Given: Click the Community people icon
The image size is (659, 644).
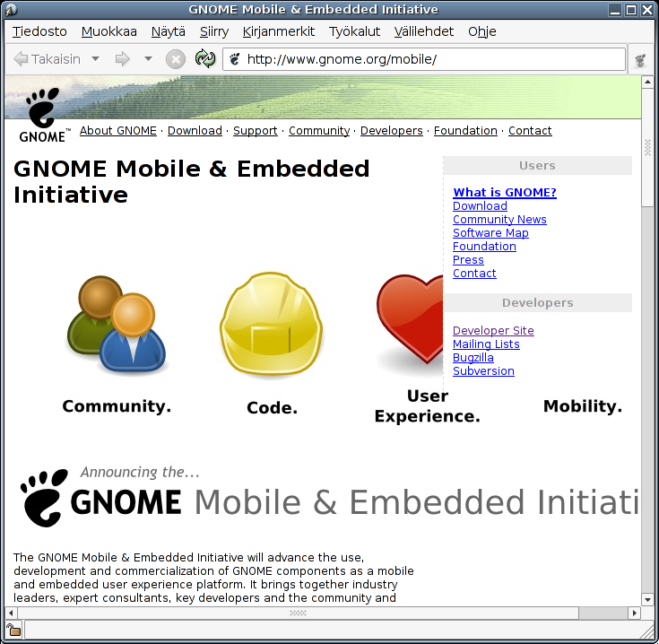Looking at the screenshot, I should click(117, 324).
